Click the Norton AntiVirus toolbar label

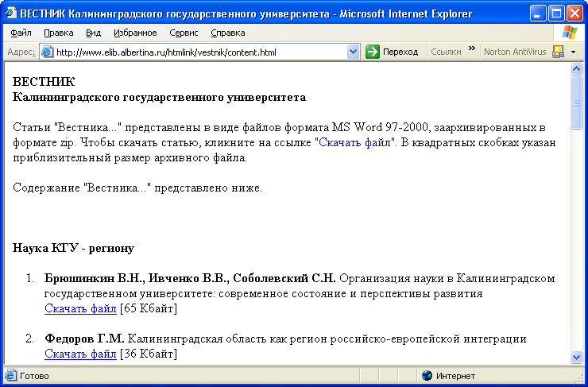515,52
